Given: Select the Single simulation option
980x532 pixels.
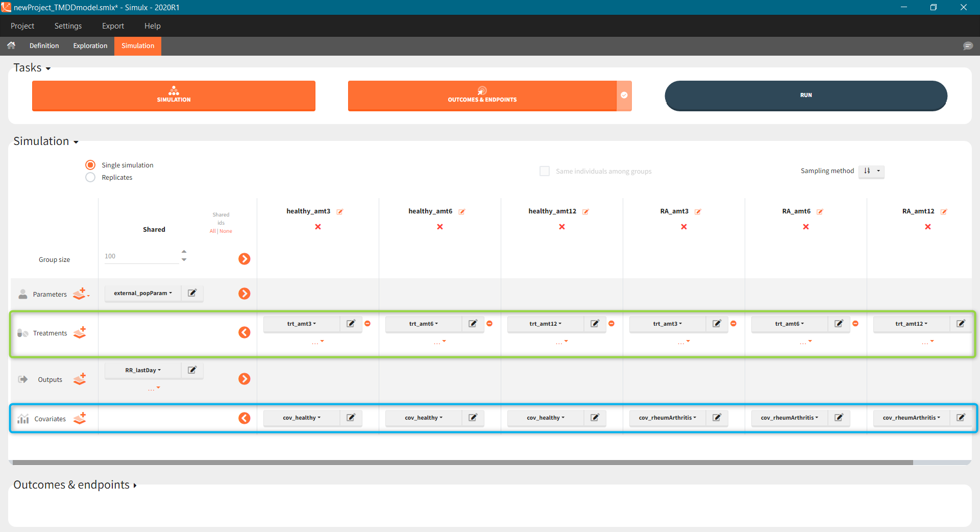Looking at the screenshot, I should [90, 165].
